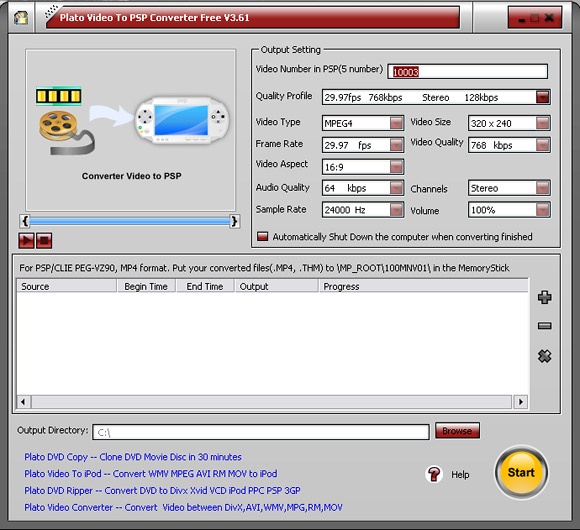This screenshot has height=530, width=580.
Task: Open the Audio Quality 64 kbps dropdown
Action: [396, 188]
